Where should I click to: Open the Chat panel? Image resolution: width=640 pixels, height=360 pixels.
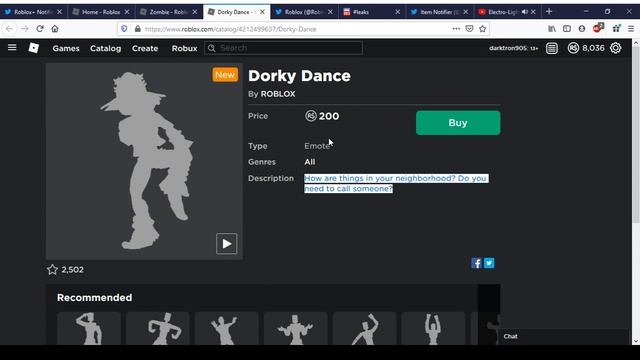(x=563, y=336)
